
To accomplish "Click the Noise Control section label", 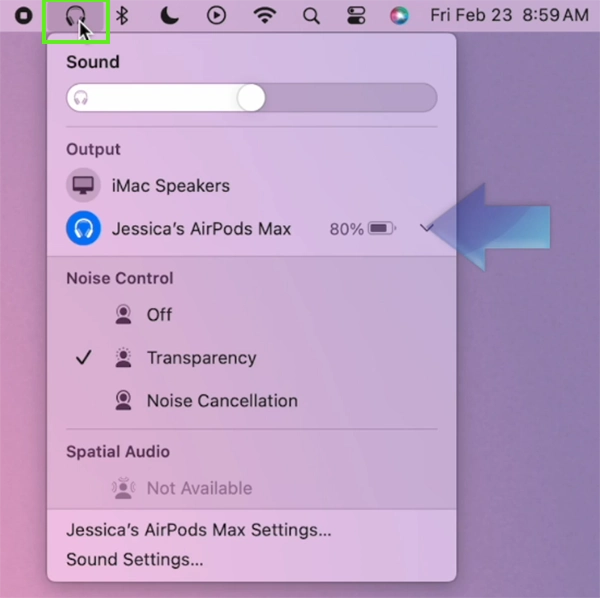I will pyautogui.click(x=120, y=278).
